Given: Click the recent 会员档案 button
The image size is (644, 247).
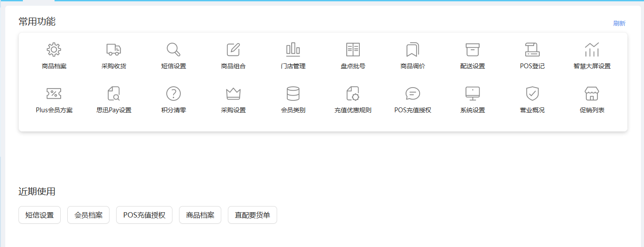Looking at the screenshot, I should [88, 215].
